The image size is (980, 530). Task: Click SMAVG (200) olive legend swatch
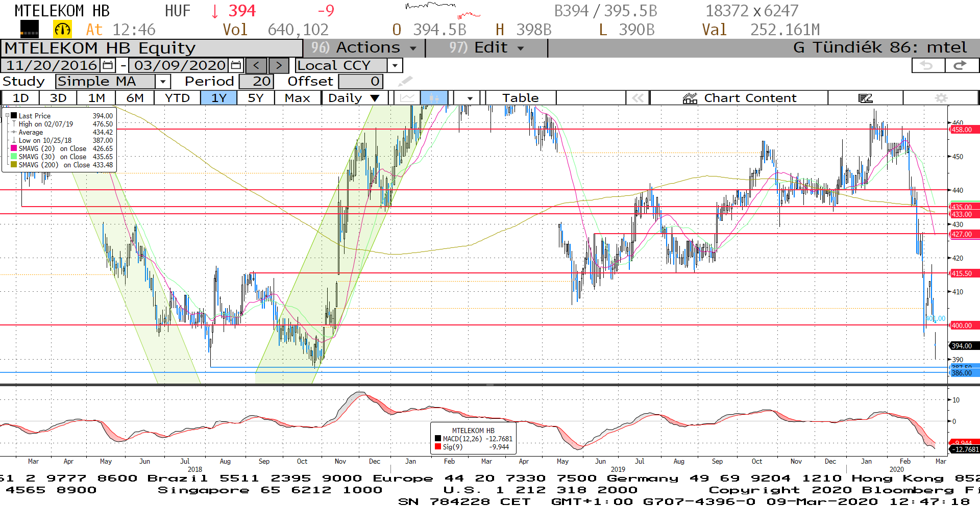(14, 165)
